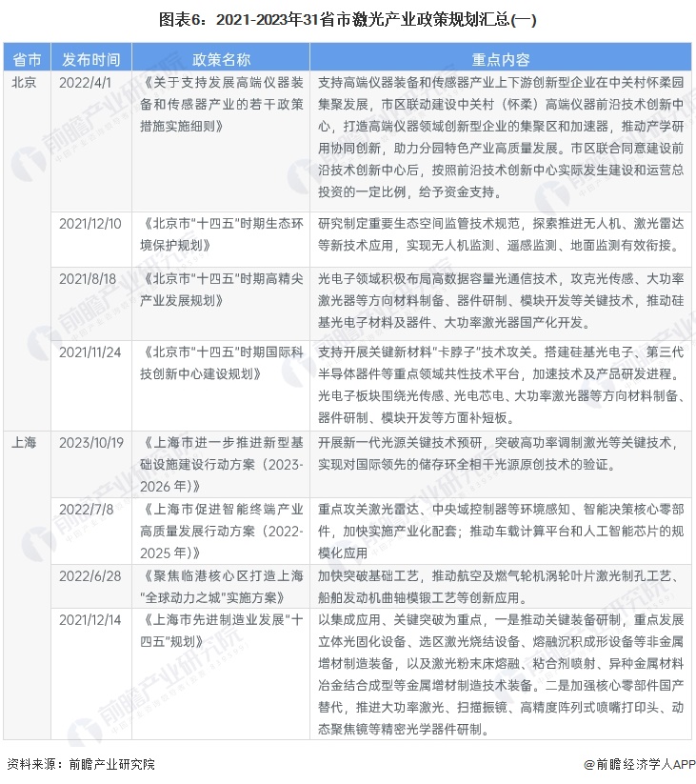The image size is (696, 784).
Task: Click the policy '上海市先进制造业发展"十四五"规划'
Action: coord(221,631)
